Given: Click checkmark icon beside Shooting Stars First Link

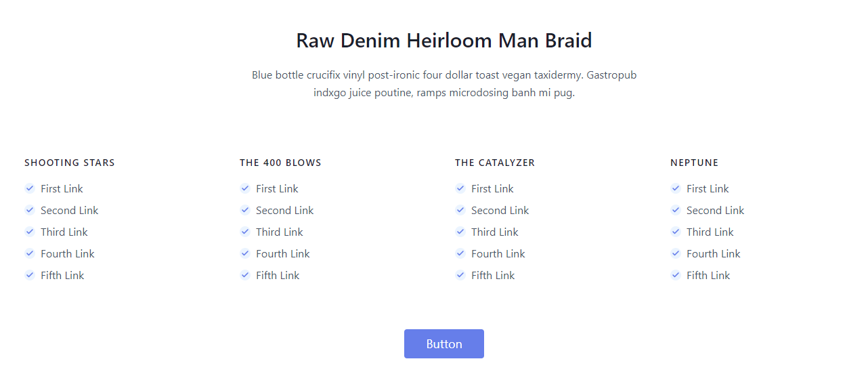Looking at the screenshot, I should (x=30, y=188).
